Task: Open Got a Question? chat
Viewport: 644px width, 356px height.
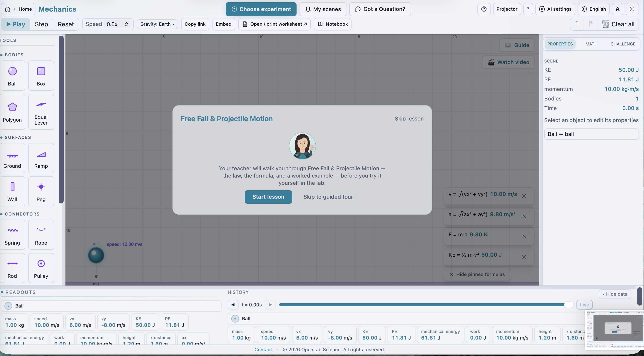Action: 380,9
